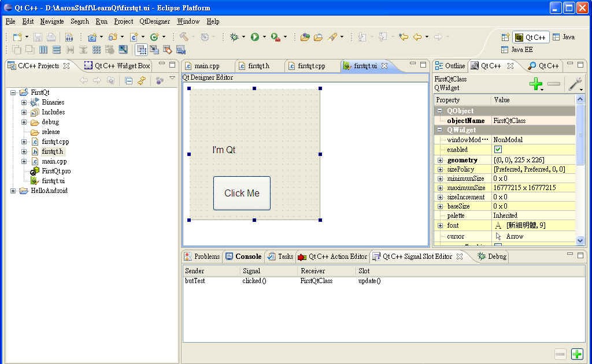Expand the HelloAndroid project node
The width and height of the screenshot is (592, 364).
[13, 191]
